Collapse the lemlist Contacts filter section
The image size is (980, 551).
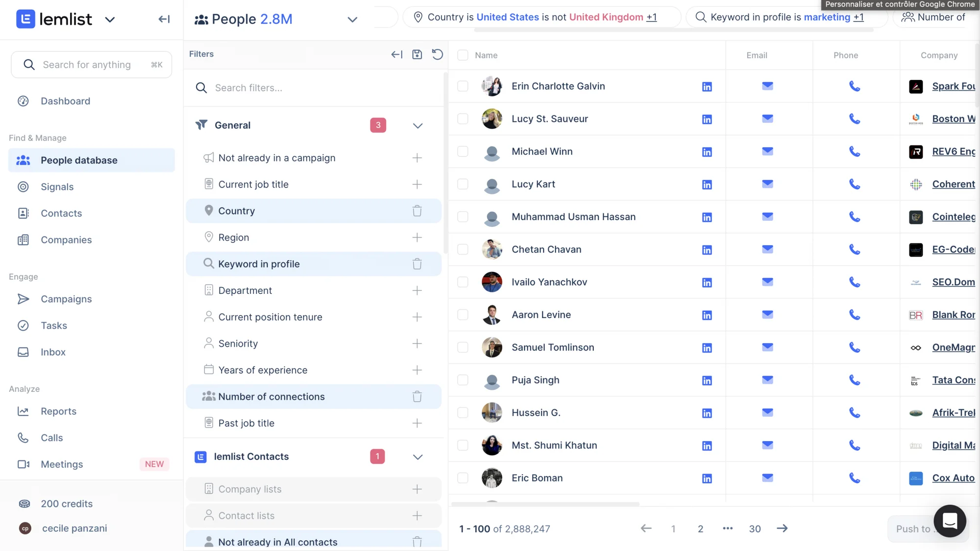tap(417, 457)
